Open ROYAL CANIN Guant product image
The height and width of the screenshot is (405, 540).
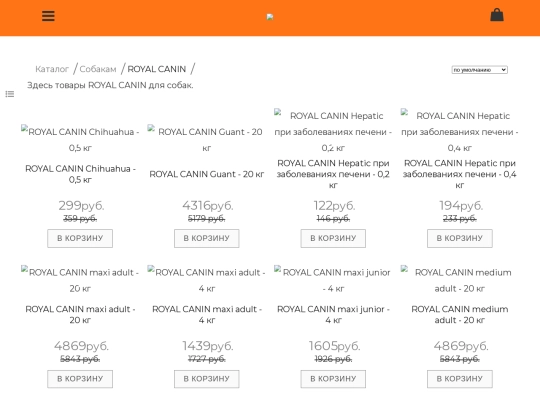coord(207,139)
